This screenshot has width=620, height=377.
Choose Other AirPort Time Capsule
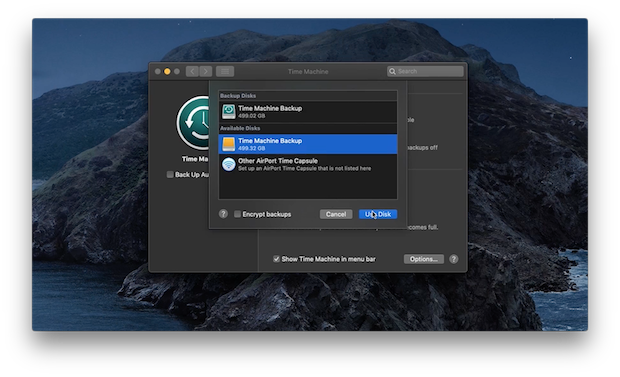(308, 164)
